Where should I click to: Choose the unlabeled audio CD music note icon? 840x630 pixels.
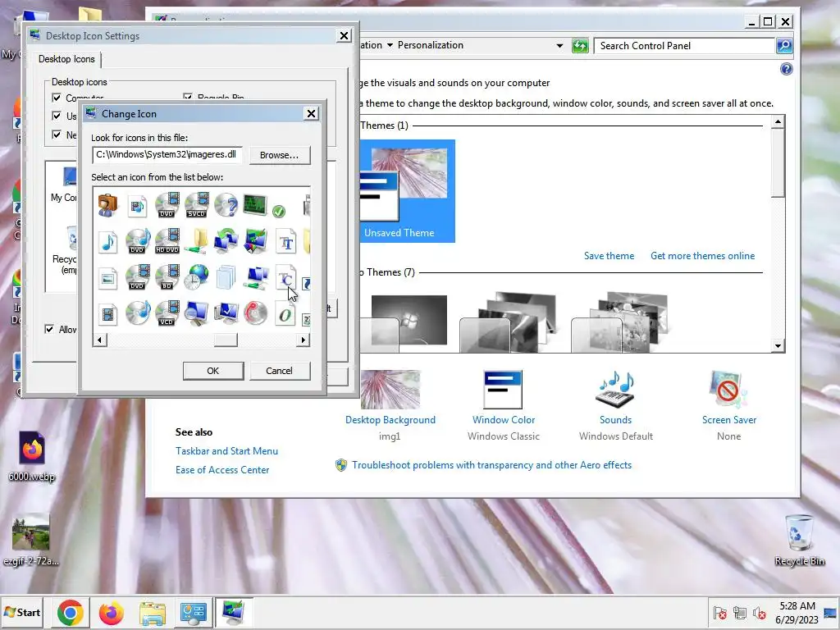(x=138, y=313)
